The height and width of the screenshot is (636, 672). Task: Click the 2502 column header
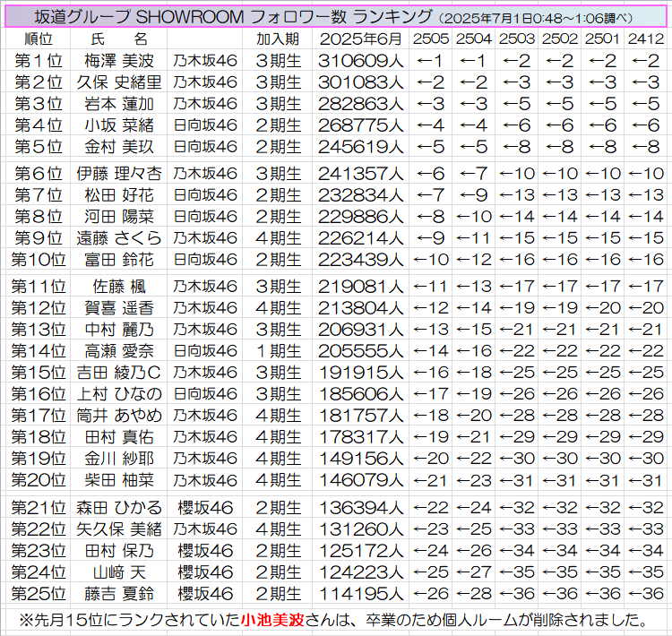coord(560,39)
